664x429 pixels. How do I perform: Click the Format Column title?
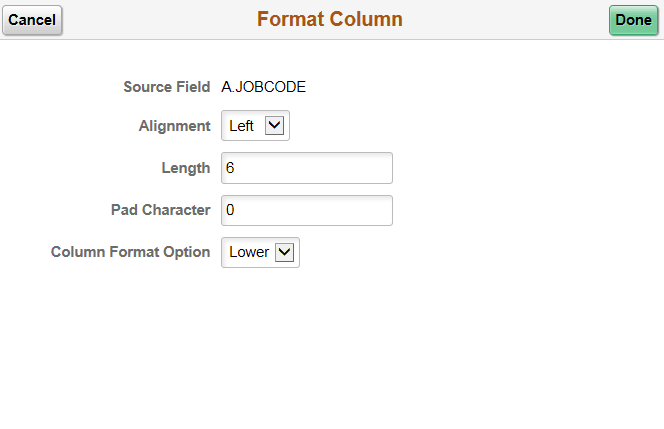[x=330, y=20]
